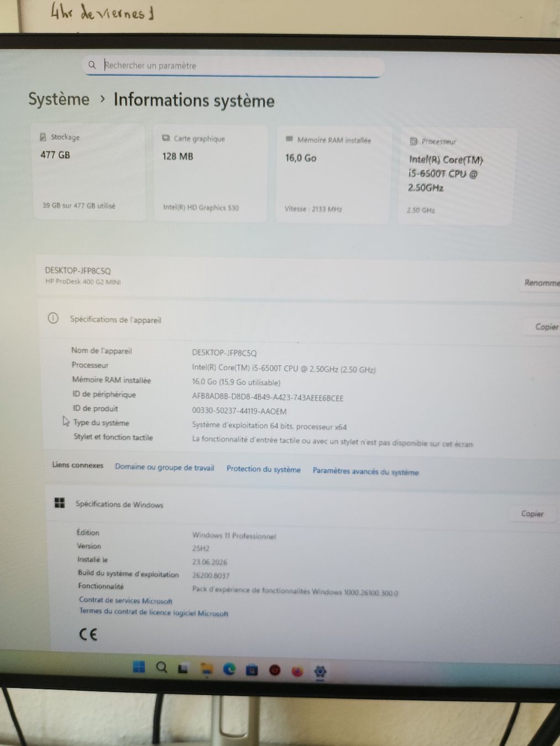The image size is (560, 746).
Task: Open the Processeur i5-6500T card
Action: pyautogui.click(x=457, y=177)
